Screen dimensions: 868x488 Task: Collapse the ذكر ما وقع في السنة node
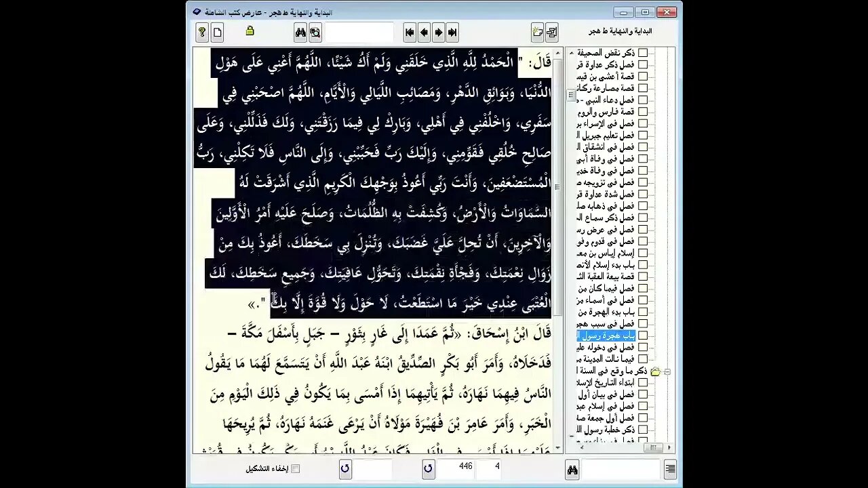[x=667, y=371]
